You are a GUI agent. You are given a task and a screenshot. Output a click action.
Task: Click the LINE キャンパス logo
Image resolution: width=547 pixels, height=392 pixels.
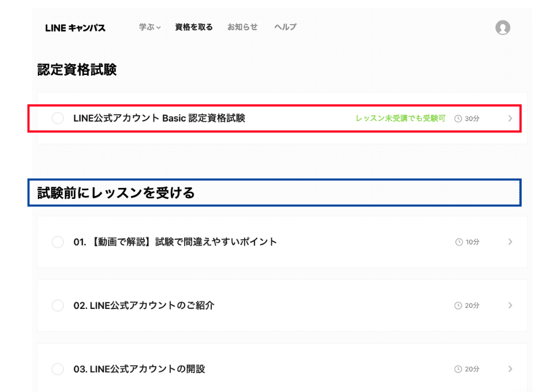76,27
